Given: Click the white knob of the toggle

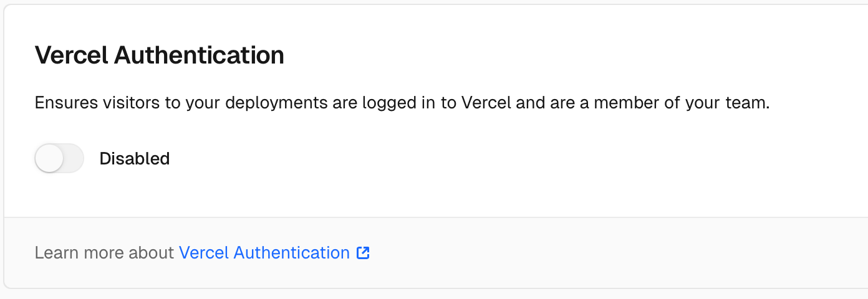Looking at the screenshot, I should (x=49, y=158).
